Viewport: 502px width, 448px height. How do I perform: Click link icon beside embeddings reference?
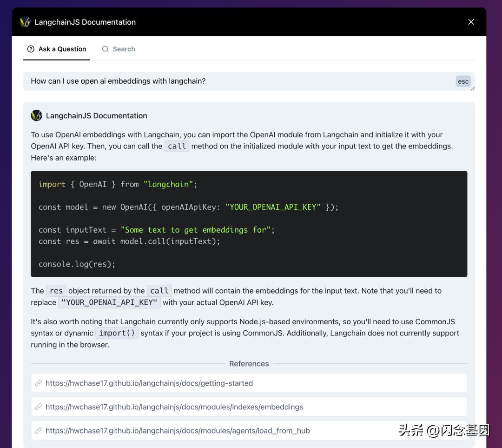click(x=39, y=407)
